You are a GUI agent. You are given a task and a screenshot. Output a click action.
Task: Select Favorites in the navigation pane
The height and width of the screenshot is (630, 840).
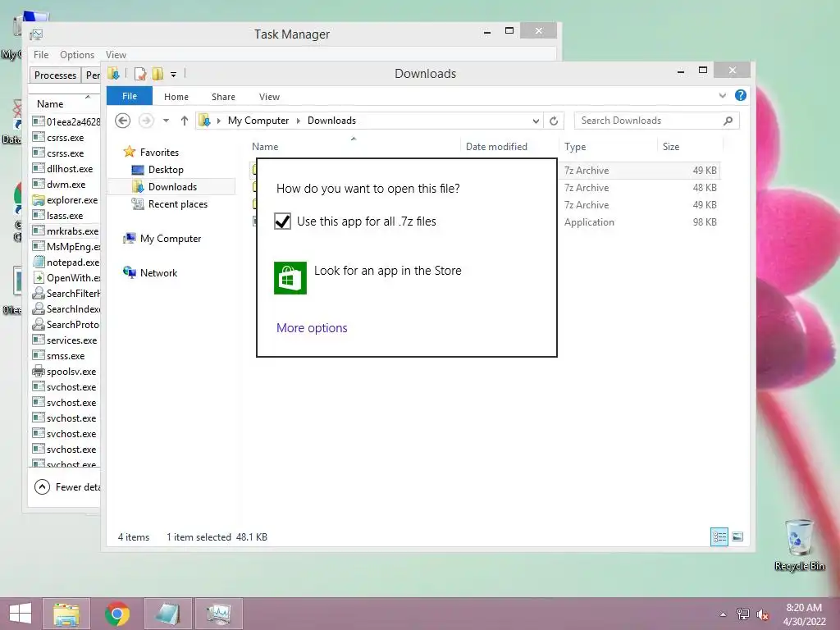click(159, 152)
